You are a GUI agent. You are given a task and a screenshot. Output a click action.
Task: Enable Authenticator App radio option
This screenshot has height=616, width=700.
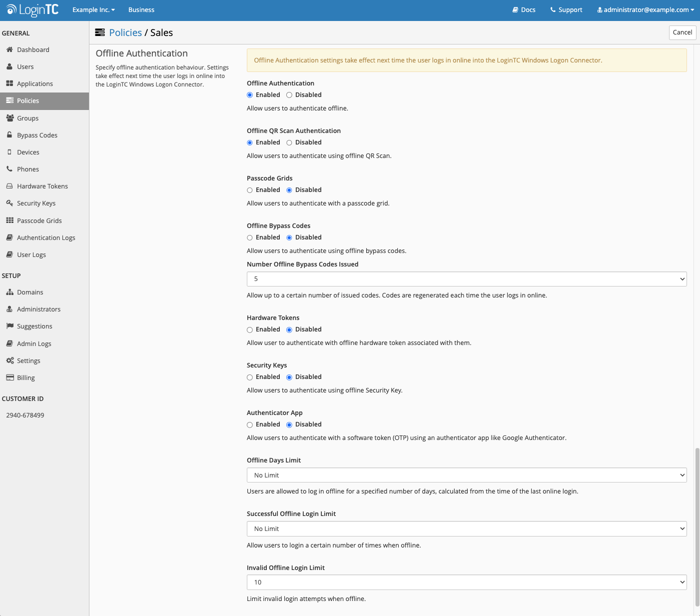[x=250, y=424]
